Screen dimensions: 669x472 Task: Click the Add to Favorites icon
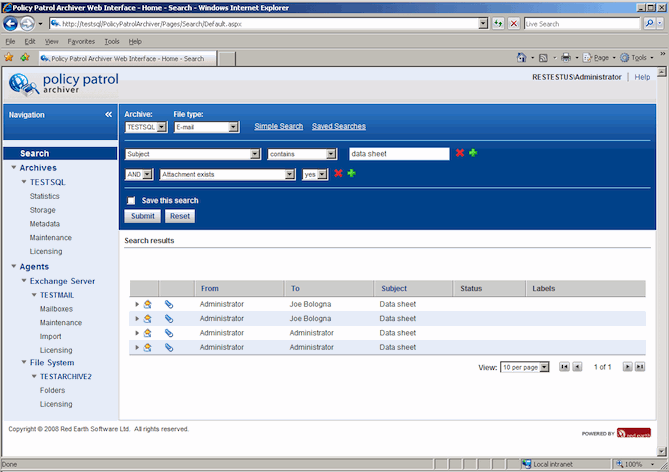pos(25,57)
